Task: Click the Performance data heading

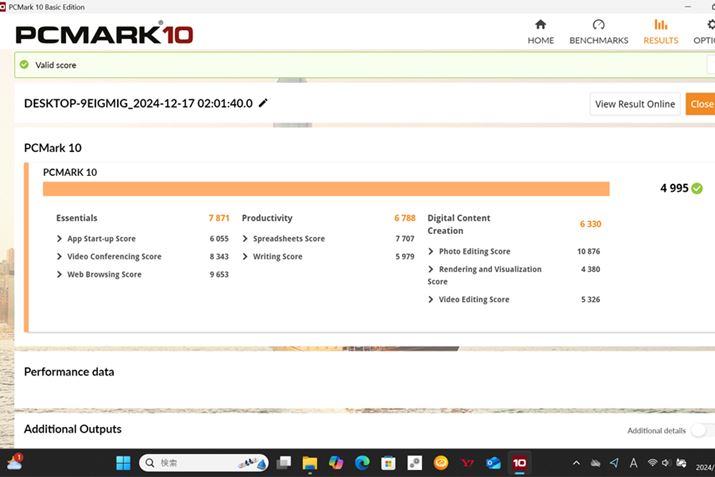Action: pyautogui.click(x=69, y=372)
